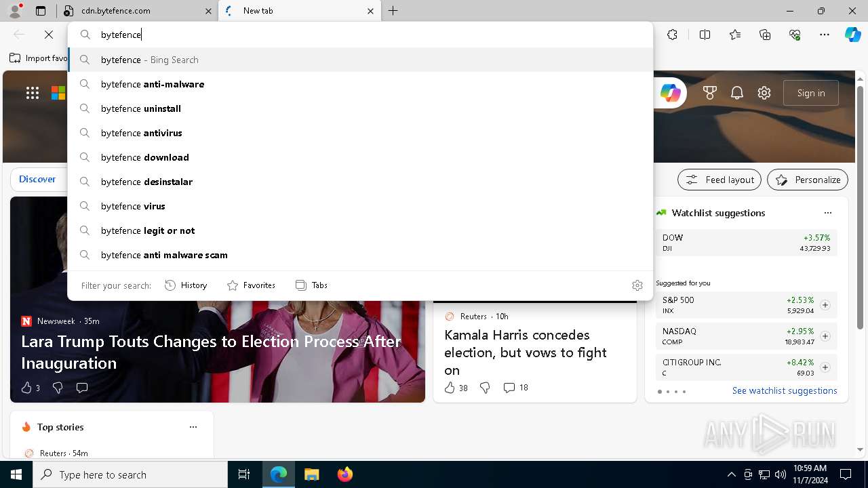This screenshot has width=868, height=488.
Task: Open the Copilot sidebar icon
Action: 852,35
